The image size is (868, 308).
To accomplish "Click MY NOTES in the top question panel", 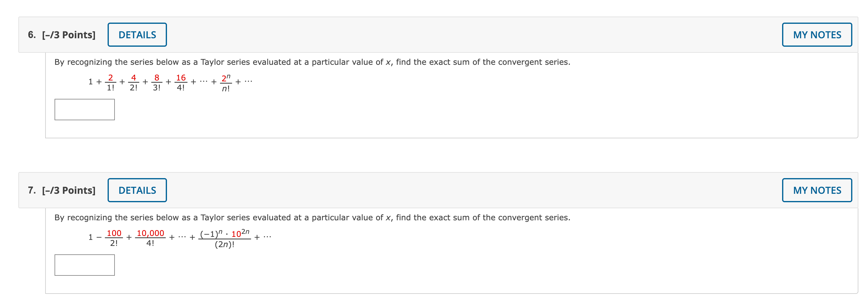I will [817, 34].
